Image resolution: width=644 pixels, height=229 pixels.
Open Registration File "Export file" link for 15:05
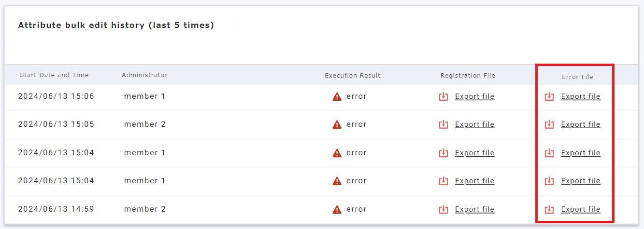pyautogui.click(x=474, y=124)
